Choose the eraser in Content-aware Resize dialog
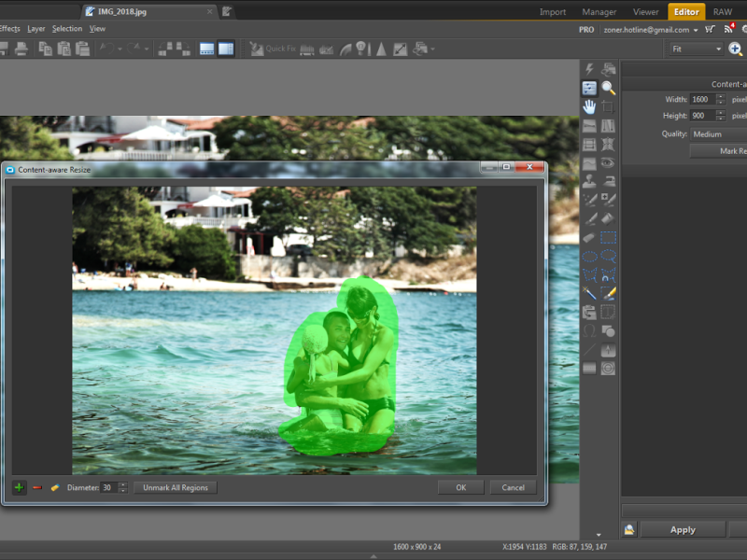Viewport: 747px width, 560px height. tap(55, 487)
